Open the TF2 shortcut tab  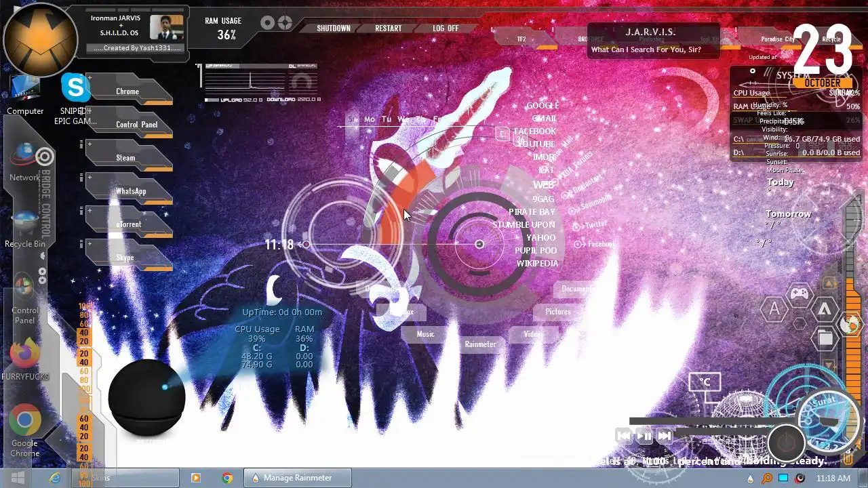521,39
